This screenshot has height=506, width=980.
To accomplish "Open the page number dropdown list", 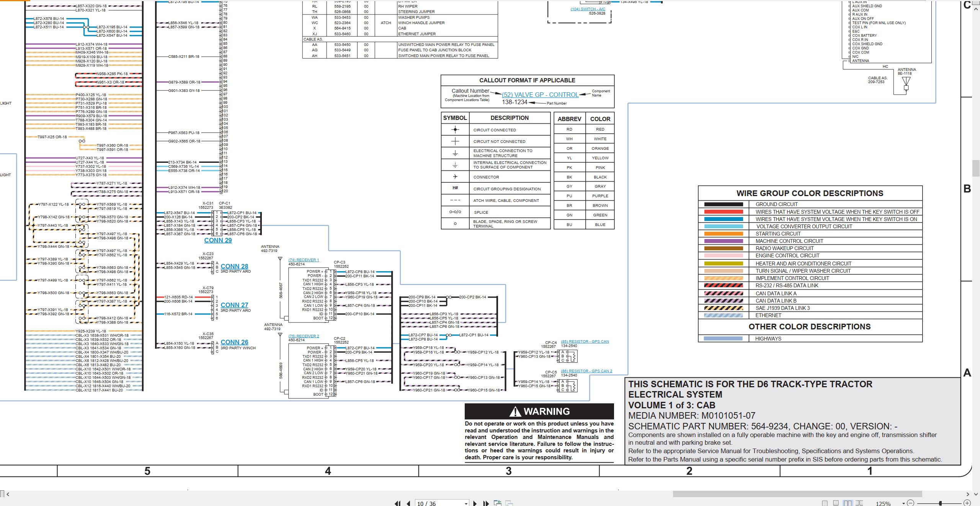I will [x=466, y=503].
